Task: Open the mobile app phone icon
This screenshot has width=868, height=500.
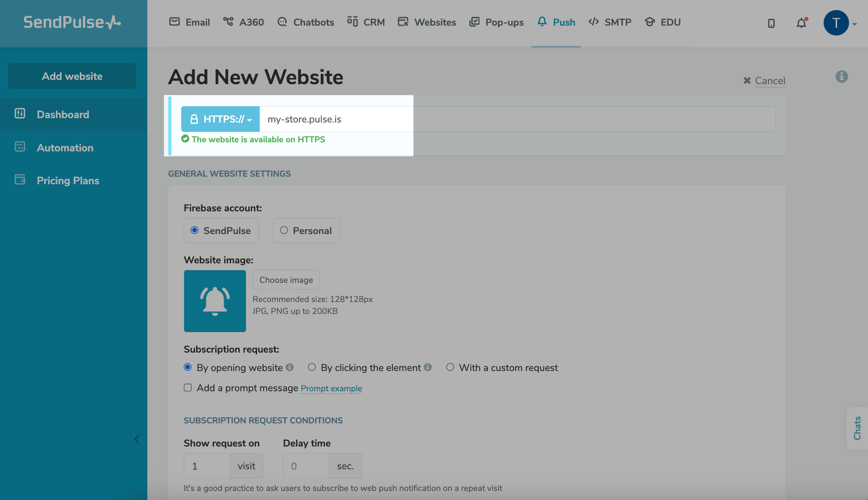Action: [x=771, y=23]
